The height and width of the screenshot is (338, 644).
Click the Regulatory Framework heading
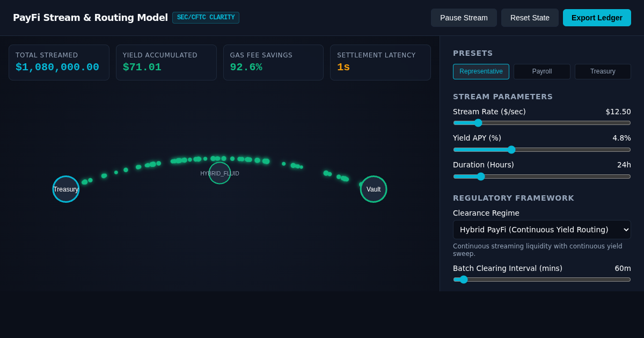point(514,198)
